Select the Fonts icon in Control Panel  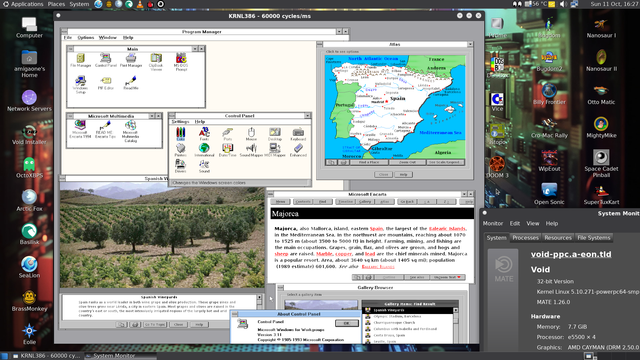pyautogui.click(x=204, y=134)
